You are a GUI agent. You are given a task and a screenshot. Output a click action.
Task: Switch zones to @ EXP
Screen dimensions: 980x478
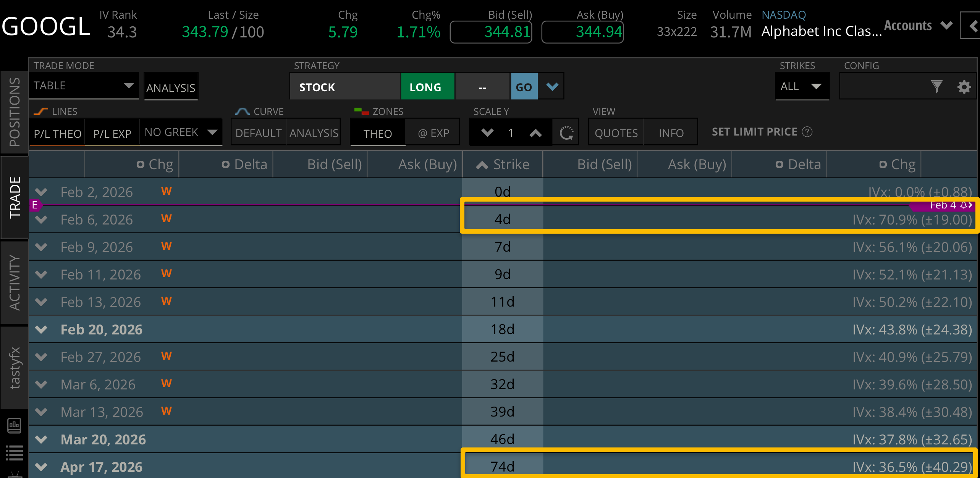coord(433,133)
